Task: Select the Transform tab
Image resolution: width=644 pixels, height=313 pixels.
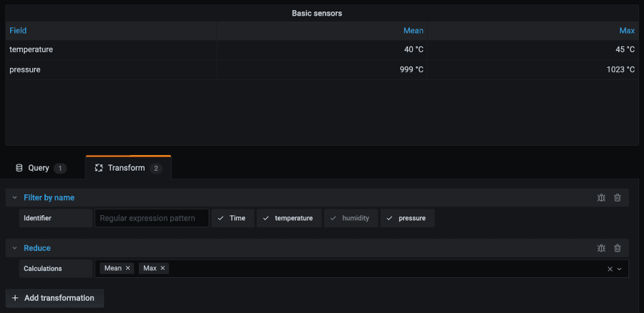Action: pyautogui.click(x=128, y=168)
